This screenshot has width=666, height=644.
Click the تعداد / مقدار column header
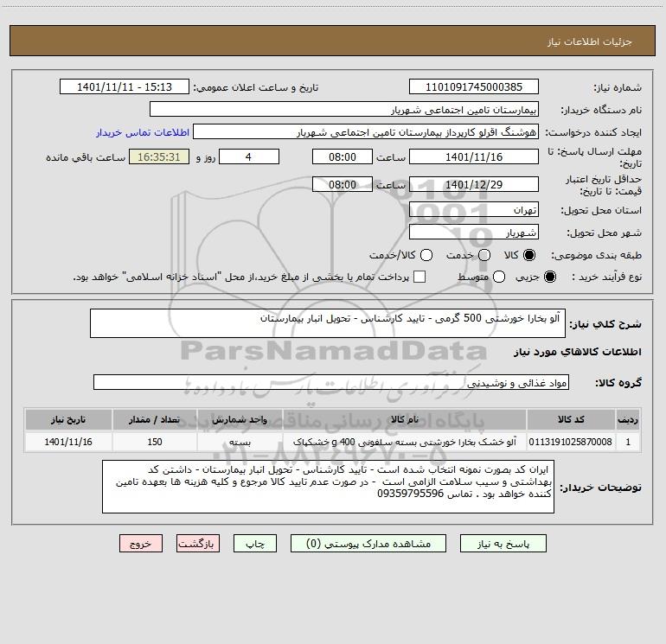pyautogui.click(x=155, y=420)
